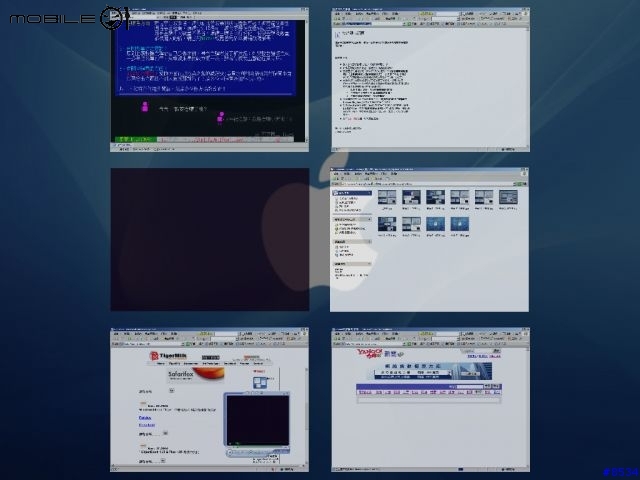This screenshot has width=640, height=480.
Task: Select the TigerMilk browser window preview
Action: tap(209, 400)
